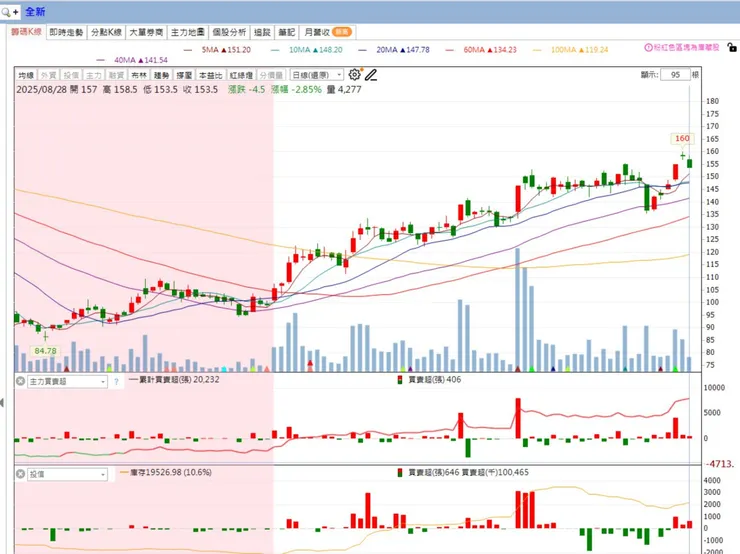This screenshot has width=740, height=554.
Task: Toggle the 布林 Bollinger band overlay
Action: 139,75
